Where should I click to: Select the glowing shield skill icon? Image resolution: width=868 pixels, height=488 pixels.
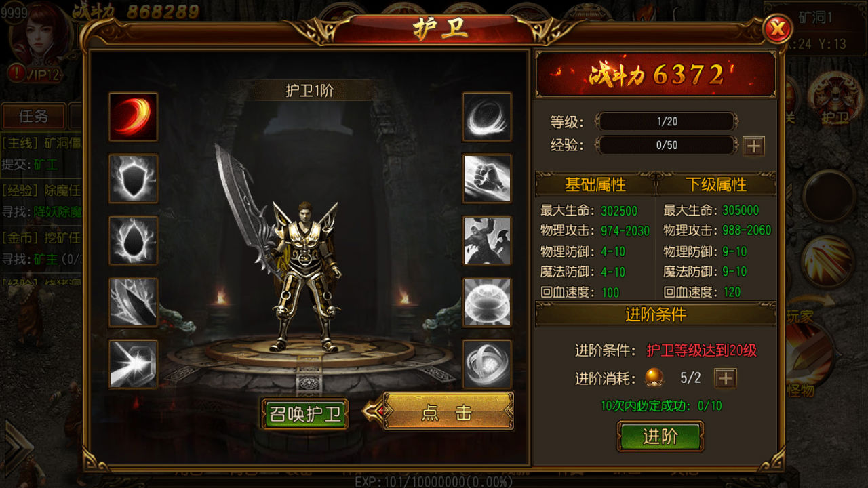pyautogui.click(x=133, y=178)
